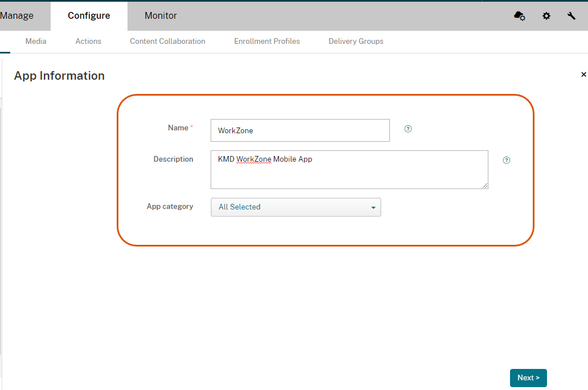
Task: Open the gear settings icon
Action: 546,16
